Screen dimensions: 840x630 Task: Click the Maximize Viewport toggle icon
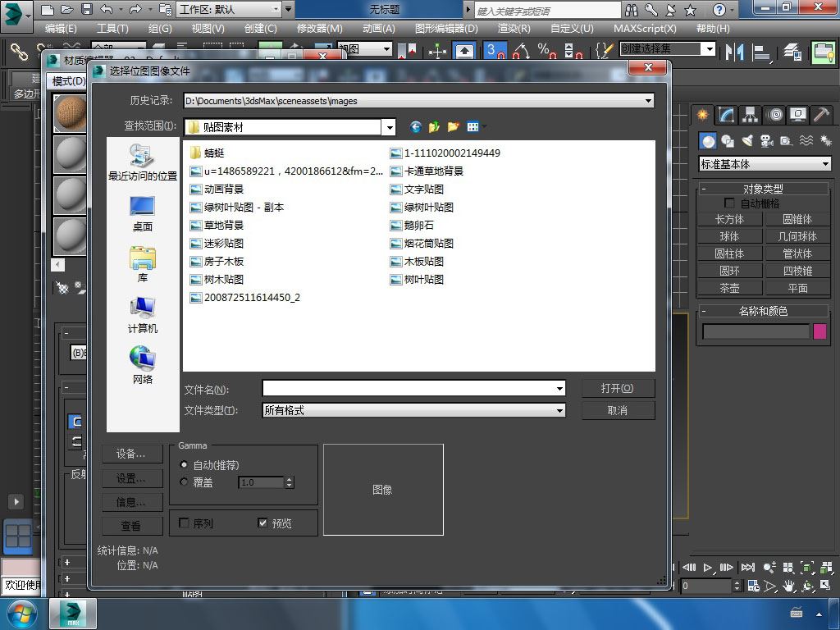pos(825,586)
